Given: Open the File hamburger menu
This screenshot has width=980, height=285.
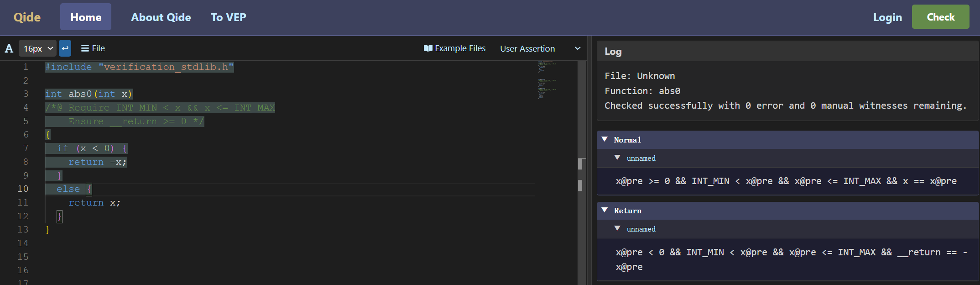Looking at the screenshot, I should (93, 48).
